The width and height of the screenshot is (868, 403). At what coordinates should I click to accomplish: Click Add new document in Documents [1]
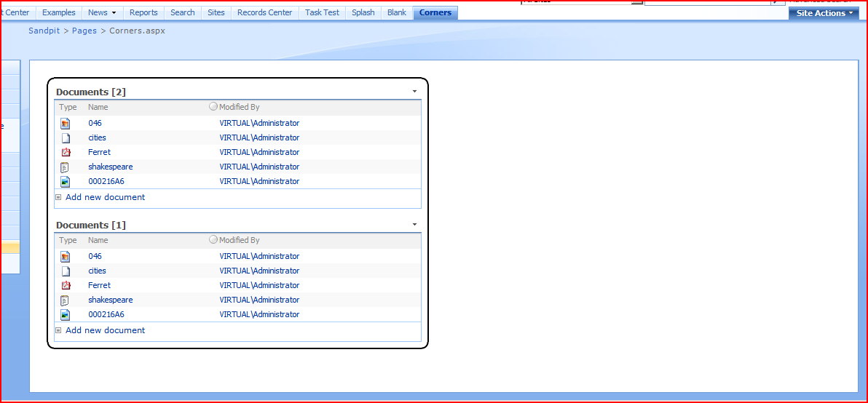pos(105,330)
